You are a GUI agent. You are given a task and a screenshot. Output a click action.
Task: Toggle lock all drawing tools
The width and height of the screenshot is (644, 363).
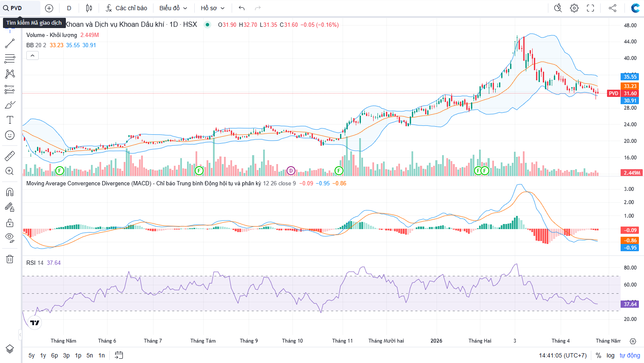tap(10, 223)
